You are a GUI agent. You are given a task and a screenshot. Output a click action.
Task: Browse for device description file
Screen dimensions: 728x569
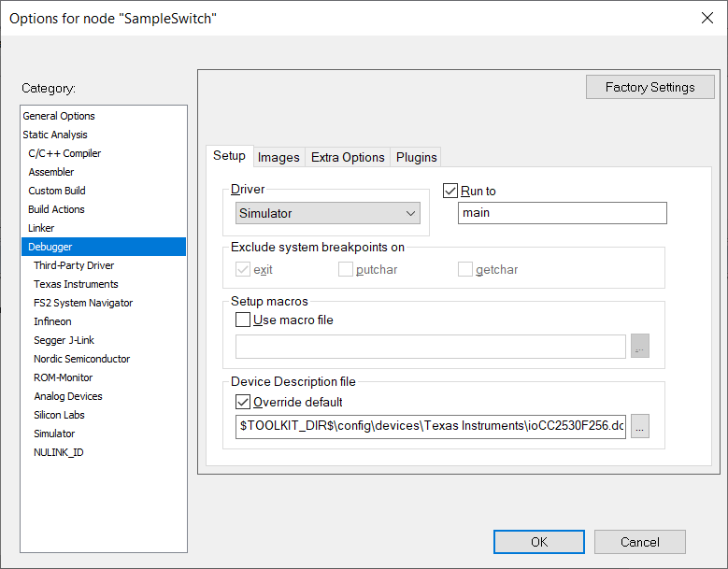(640, 427)
